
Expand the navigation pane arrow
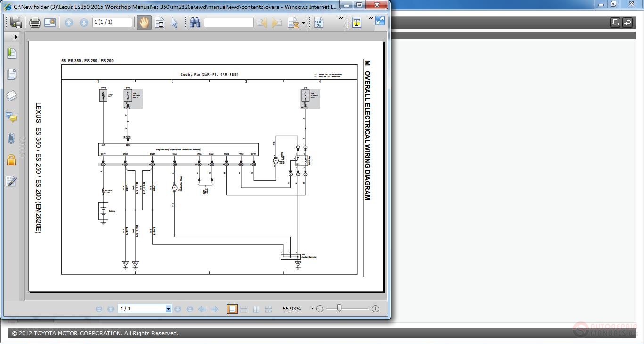click(x=16, y=37)
